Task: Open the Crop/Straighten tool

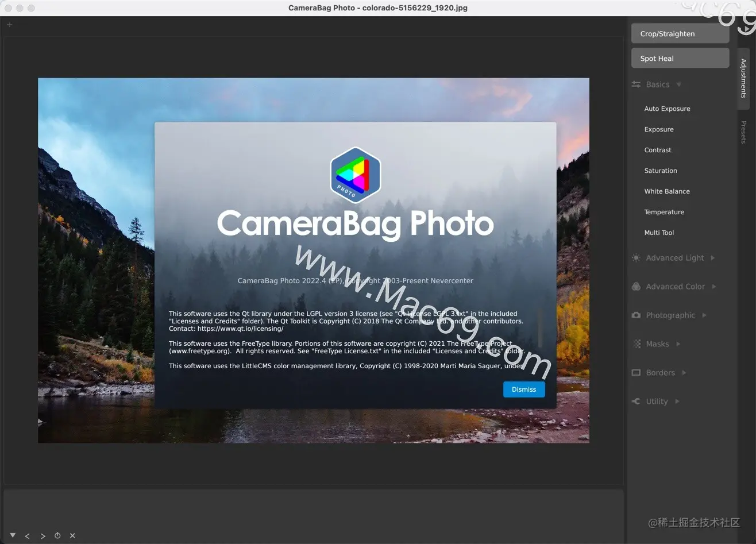Action: (x=680, y=33)
